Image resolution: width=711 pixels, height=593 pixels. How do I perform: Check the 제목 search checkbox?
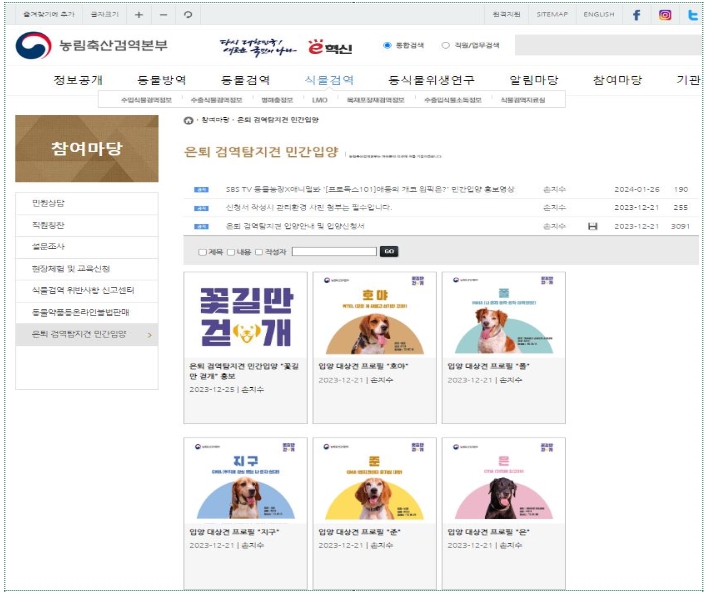202,252
